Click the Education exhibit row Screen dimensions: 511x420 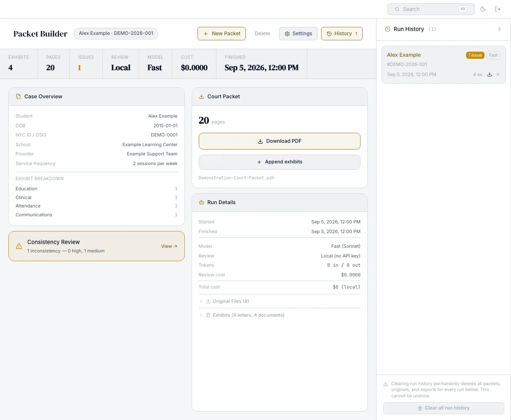point(96,189)
